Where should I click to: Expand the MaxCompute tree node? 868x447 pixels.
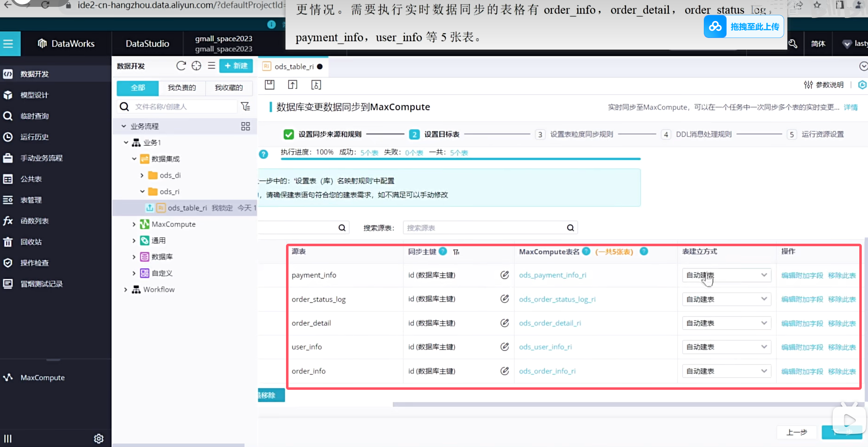(134, 224)
